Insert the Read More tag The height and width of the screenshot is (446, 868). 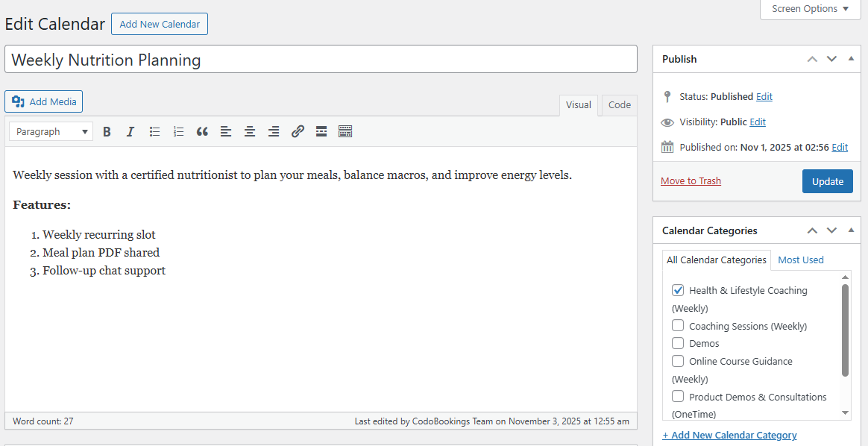321,131
